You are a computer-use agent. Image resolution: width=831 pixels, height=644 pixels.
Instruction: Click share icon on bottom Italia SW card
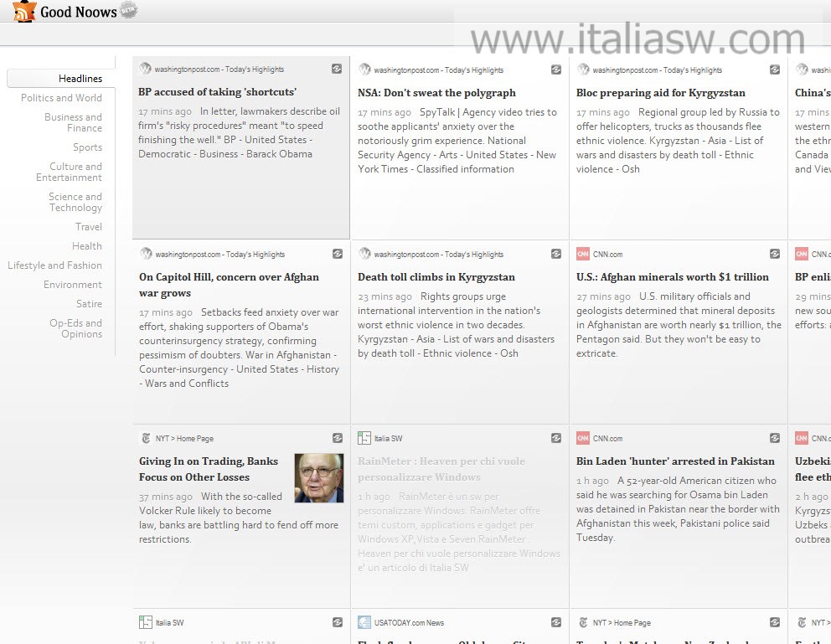coord(338,622)
